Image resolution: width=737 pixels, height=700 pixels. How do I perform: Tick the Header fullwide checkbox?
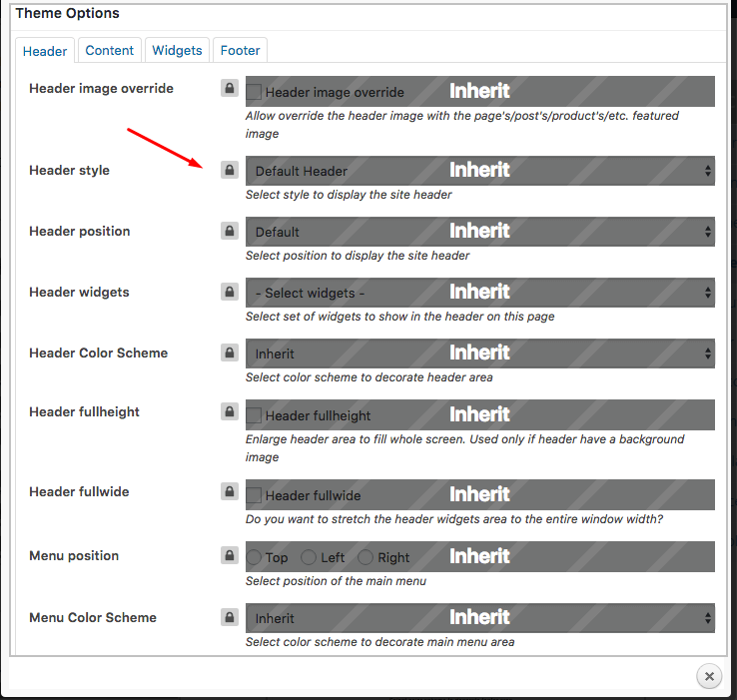254,495
